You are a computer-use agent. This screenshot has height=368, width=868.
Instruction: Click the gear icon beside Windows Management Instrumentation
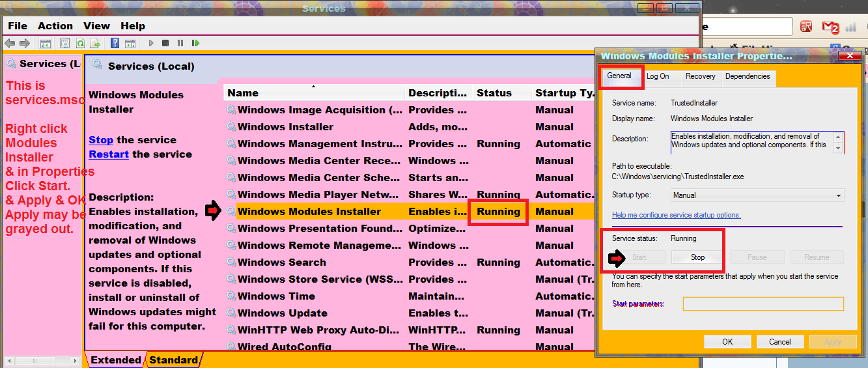click(x=231, y=144)
